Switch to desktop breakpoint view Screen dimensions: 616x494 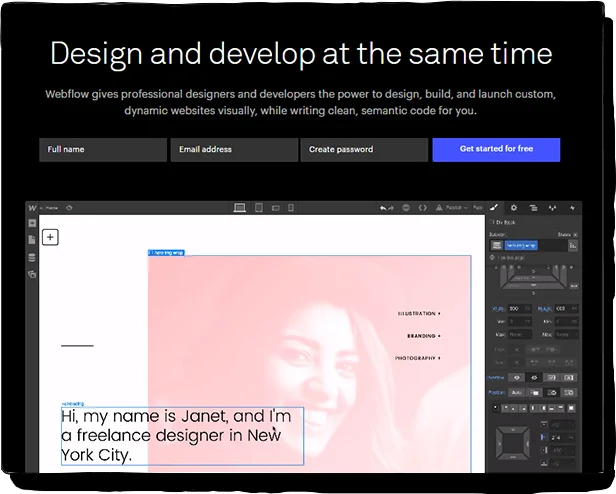[240, 208]
